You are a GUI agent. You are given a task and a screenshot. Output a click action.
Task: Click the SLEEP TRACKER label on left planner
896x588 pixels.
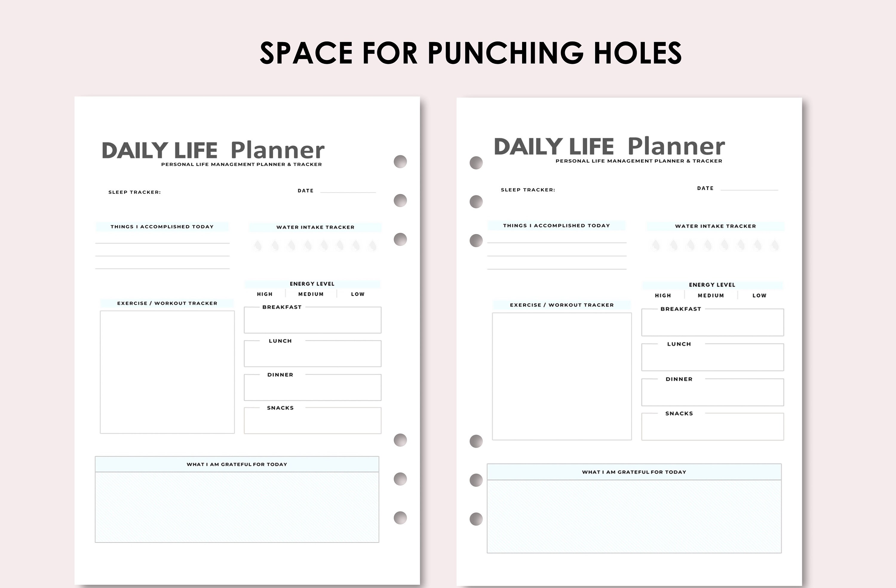pyautogui.click(x=134, y=193)
